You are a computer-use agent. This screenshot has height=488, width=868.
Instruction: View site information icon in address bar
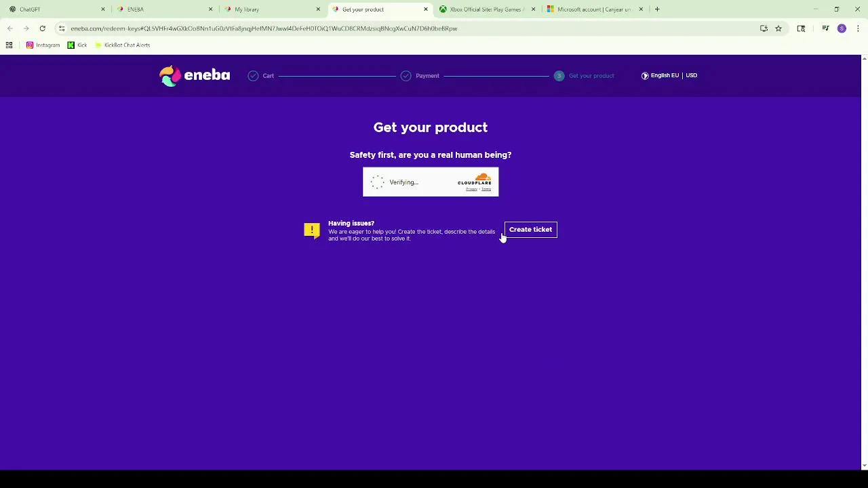(x=62, y=28)
